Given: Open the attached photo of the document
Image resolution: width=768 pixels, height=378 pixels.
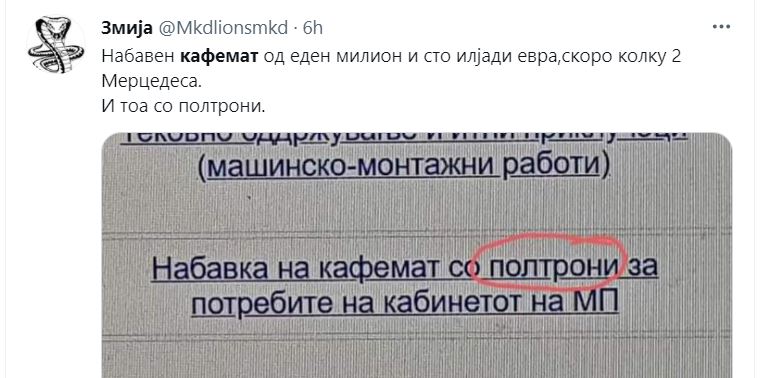Looking at the screenshot, I should click(417, 255).
